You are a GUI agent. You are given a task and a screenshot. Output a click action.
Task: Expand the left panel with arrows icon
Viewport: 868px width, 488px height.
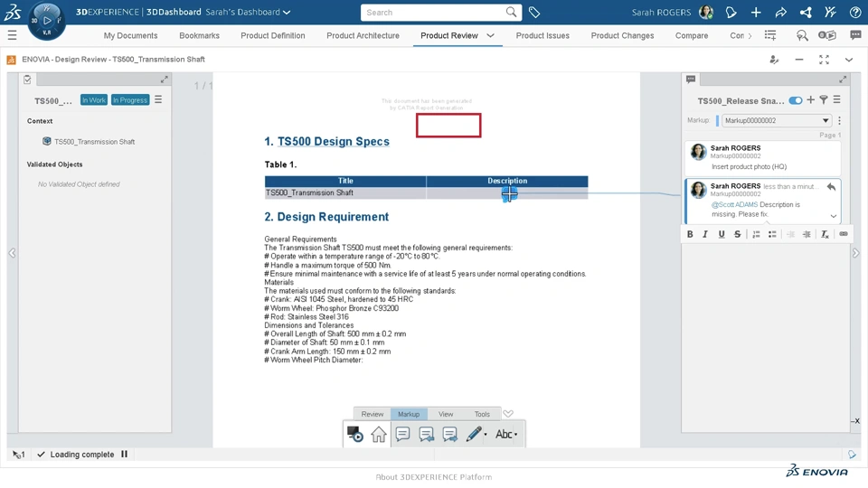coord(164,80)
